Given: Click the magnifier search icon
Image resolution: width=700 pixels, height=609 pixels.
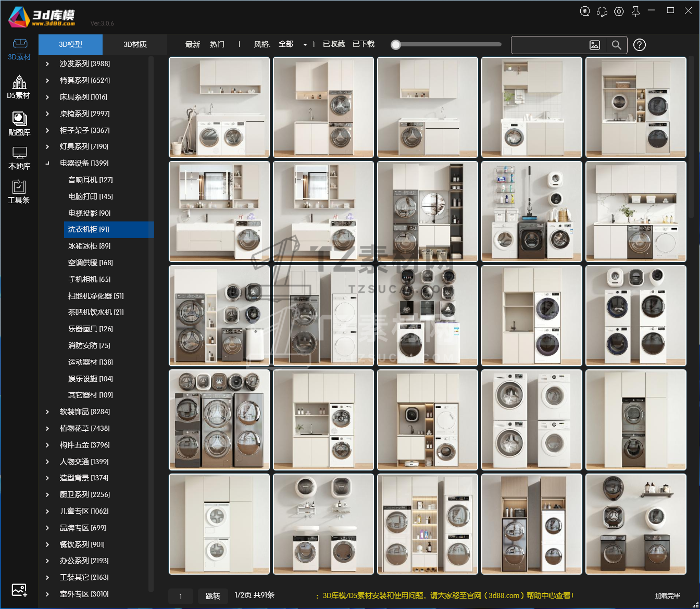Looking at the screenshot, I should tap(617, 45).
